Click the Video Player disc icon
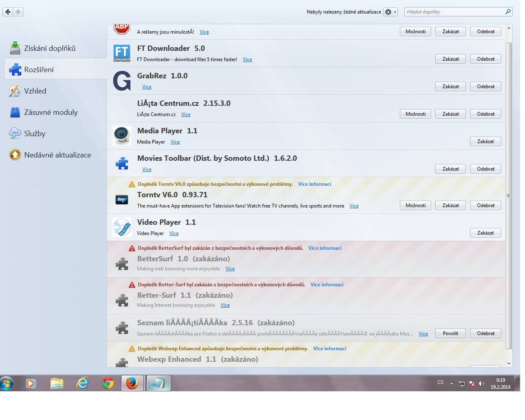This screenshot has width=525, height=420. click(x=122, y=227)
